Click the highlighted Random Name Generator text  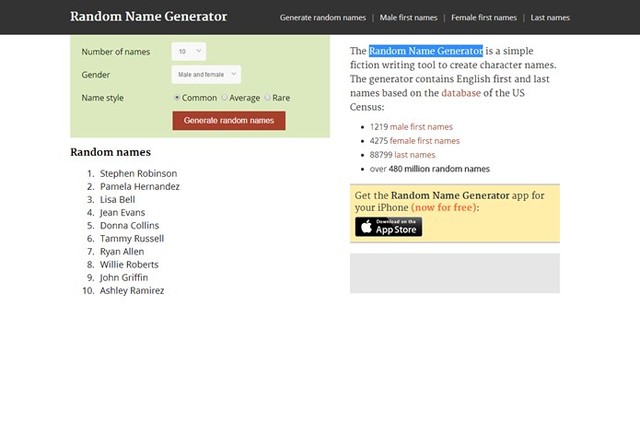pyautogui.click(x=426, y=51)
